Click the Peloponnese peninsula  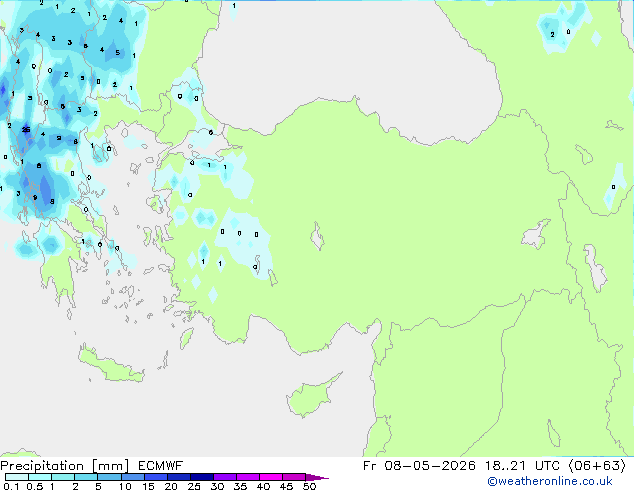[61, 263]
